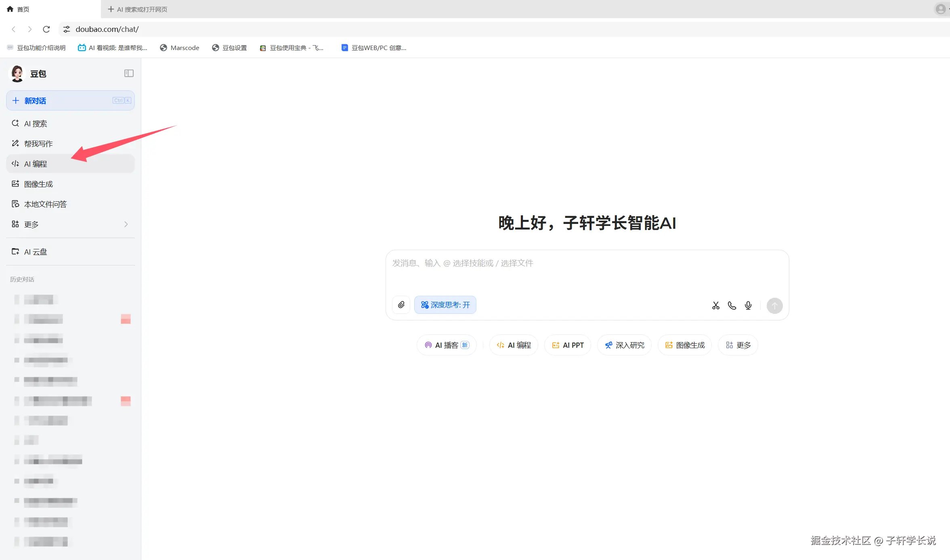Viewport: 950px width, 560px height.
Task: Switch to the 首页 tab
Action: click(18, 9)
